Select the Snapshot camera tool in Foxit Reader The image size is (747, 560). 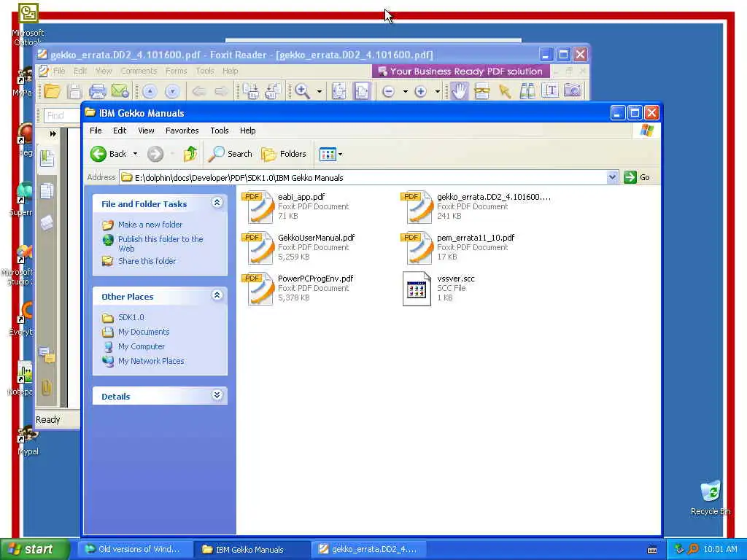pyautogui.click(x=573, y=90)
